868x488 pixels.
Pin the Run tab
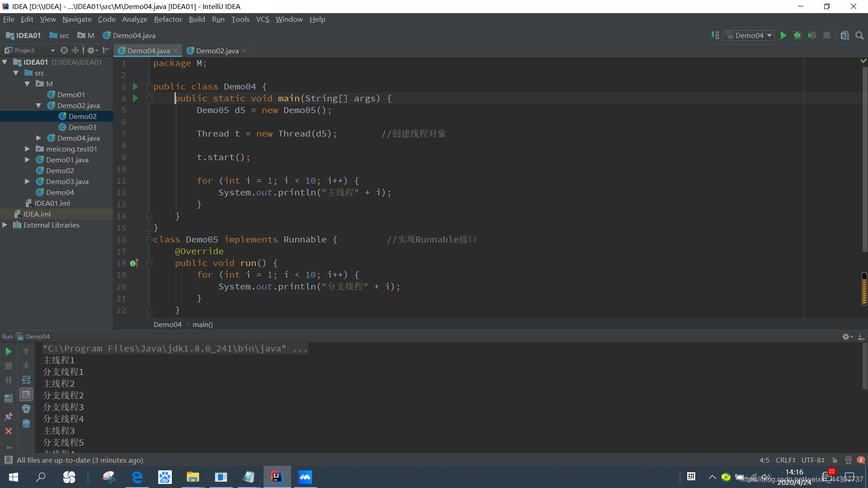pos(8,417)
